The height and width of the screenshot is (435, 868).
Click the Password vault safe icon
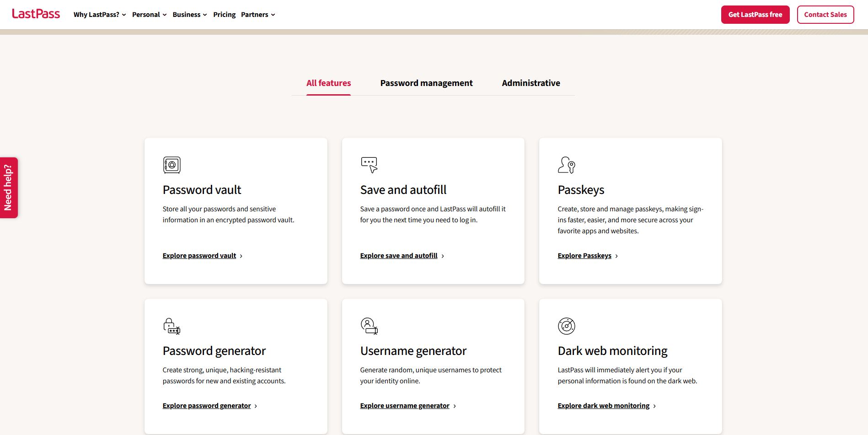pyautogui.click(x=172, y=165)
